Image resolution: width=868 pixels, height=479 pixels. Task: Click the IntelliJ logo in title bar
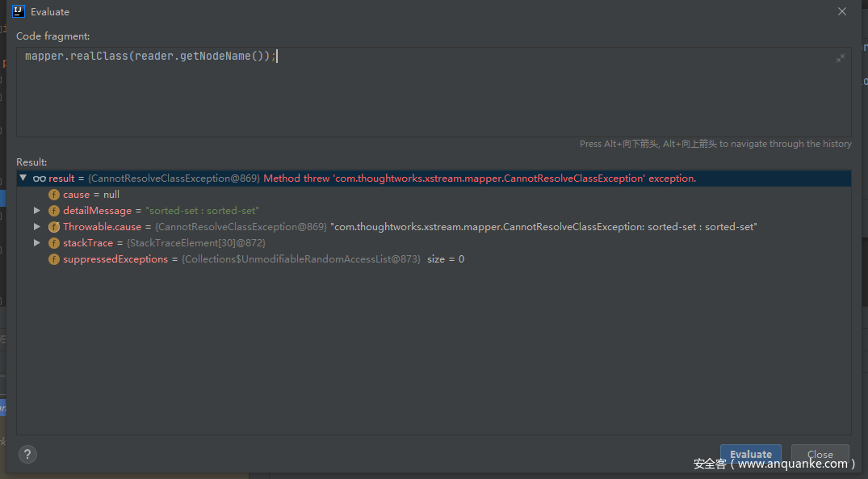click(x=19, y=11)
